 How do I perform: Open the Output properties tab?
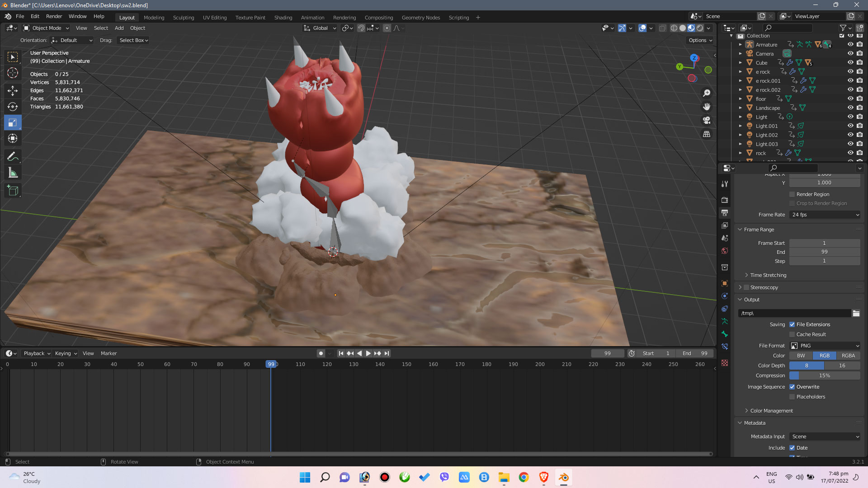(725, 212)
